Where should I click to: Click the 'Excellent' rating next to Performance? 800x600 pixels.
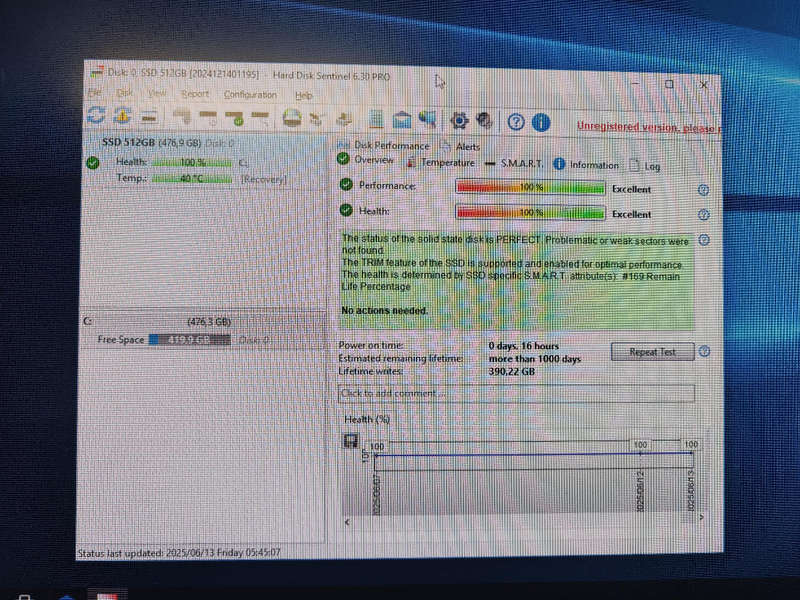coord(632,189)
